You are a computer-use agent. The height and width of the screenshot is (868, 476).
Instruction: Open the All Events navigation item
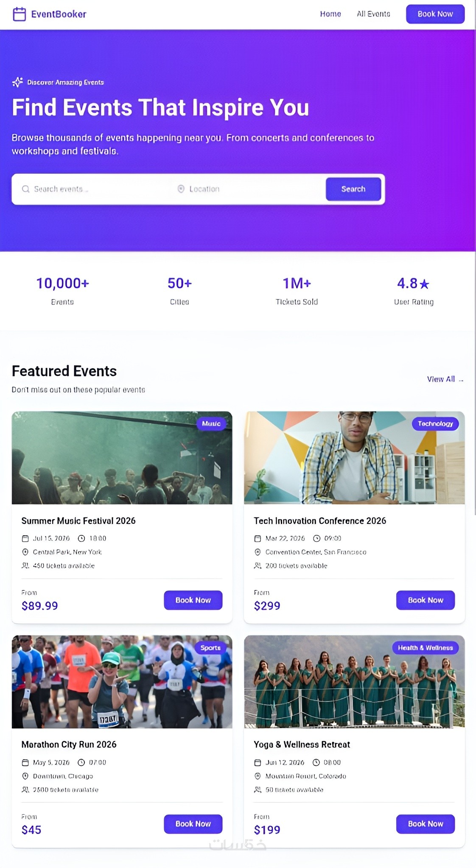click(373, 14)
